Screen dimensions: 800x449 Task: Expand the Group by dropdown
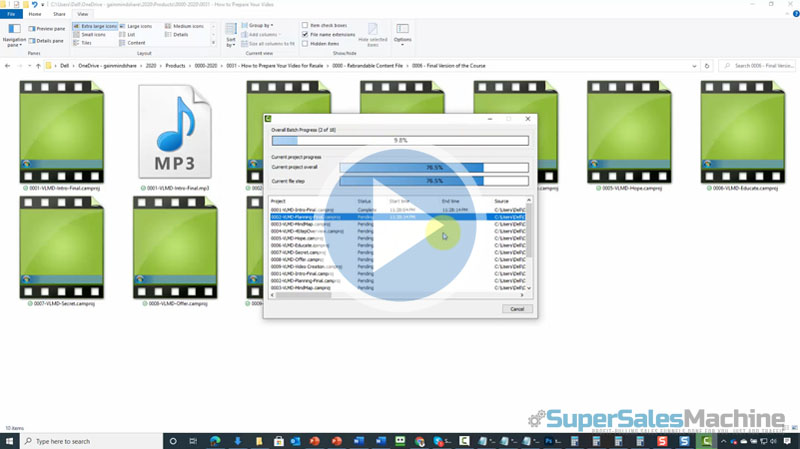pyautogui.click(x=260, y=25)
